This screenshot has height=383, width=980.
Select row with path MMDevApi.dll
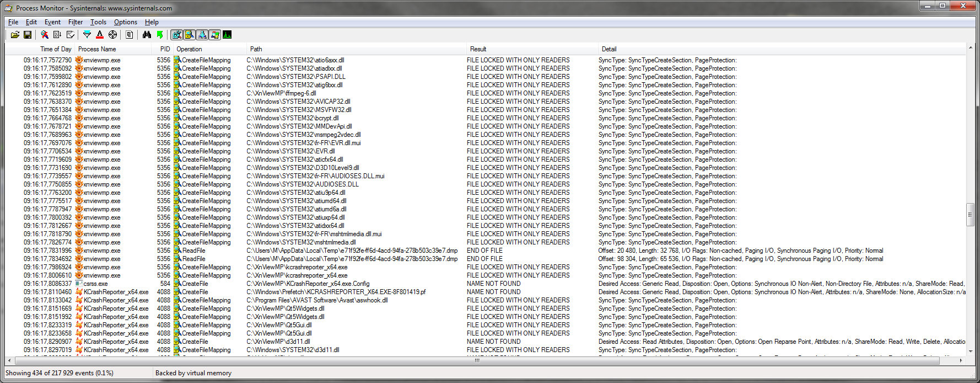485,126
